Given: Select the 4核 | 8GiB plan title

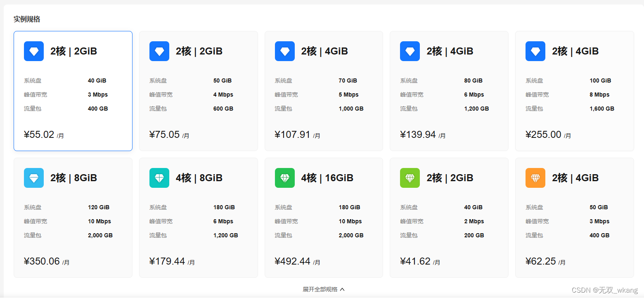Looking at the screenshot, I should tap(199, 178).
